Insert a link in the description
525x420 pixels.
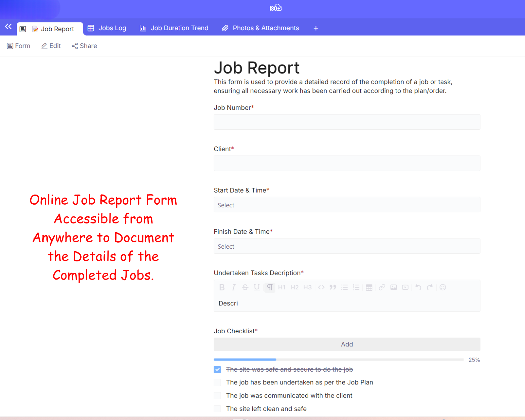pyautogui.click(x=382, y=287)
